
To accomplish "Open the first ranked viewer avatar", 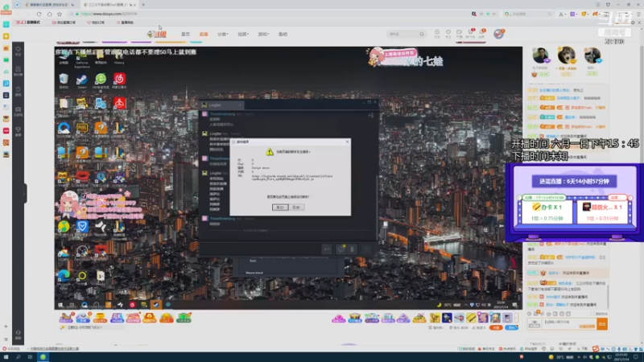I will click(x=540, y=56).
